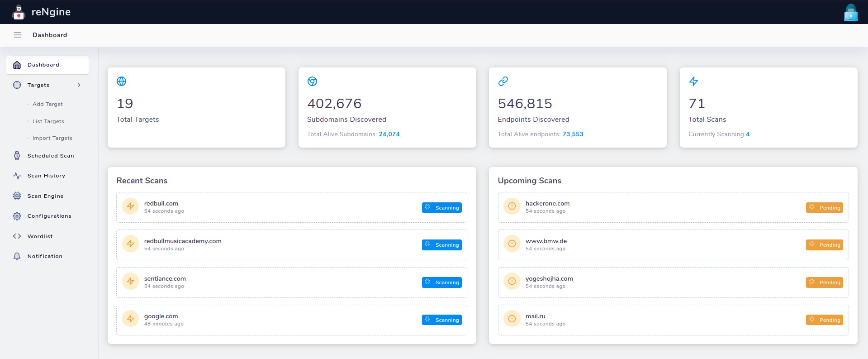The width and height of the screenshot is (868, 359).
Task: Click the lightning icon beside redbullmusicacademy.com
Action: click(x=130, y=244)
